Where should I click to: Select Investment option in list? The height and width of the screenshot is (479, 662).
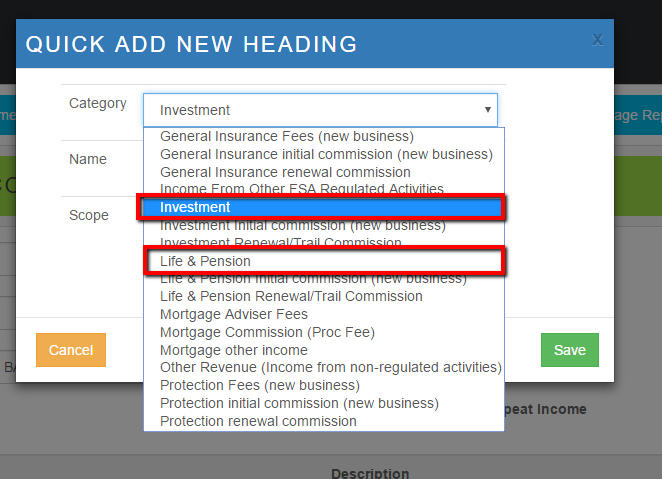pos(320,207)
